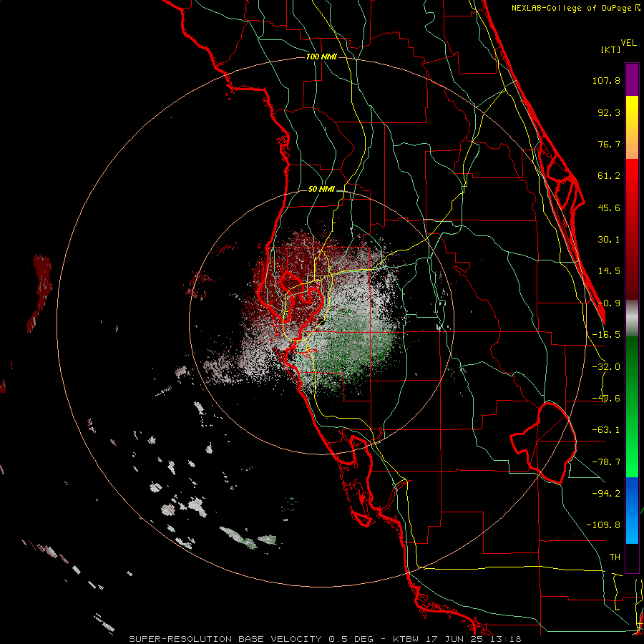644x644 pixels.
Task: Click the [KT] units label
Action: point(610,49)
